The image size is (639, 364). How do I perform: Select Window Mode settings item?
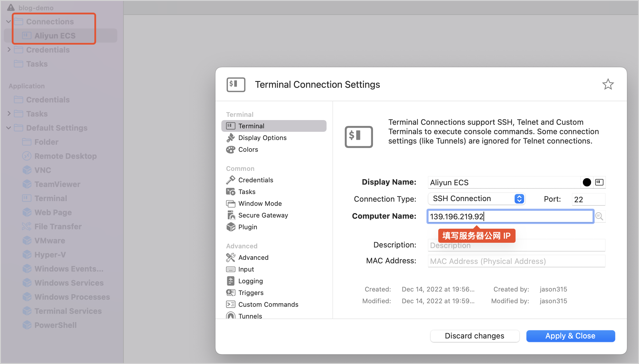tap(260, 203)
